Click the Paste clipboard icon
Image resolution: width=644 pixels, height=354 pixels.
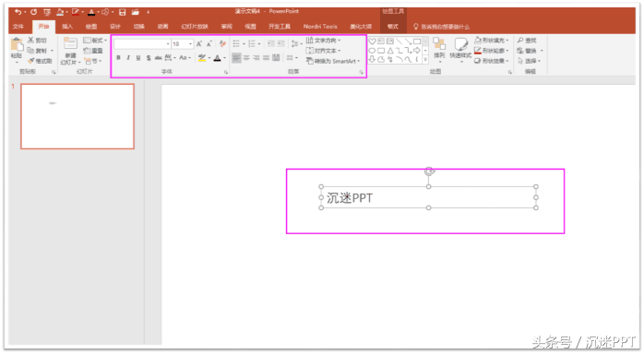[17, 45]
